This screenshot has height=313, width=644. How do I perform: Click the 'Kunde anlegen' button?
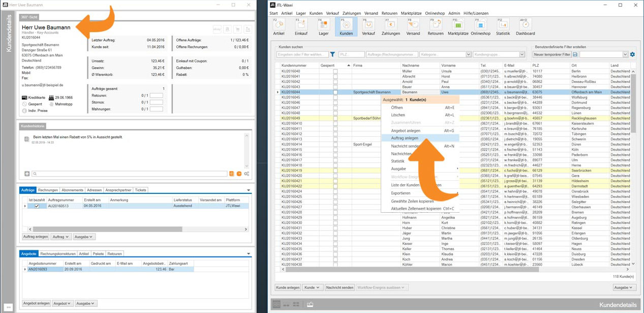click(288, 288)
